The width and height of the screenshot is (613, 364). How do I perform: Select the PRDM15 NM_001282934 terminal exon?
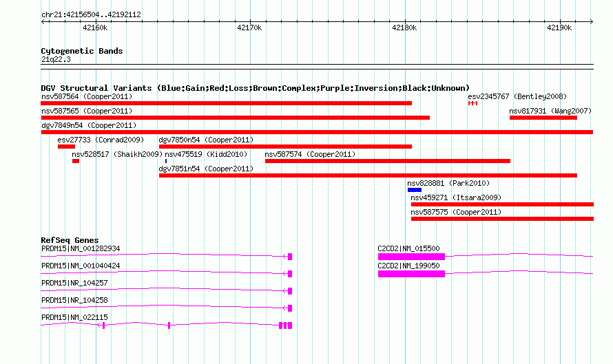290,257
